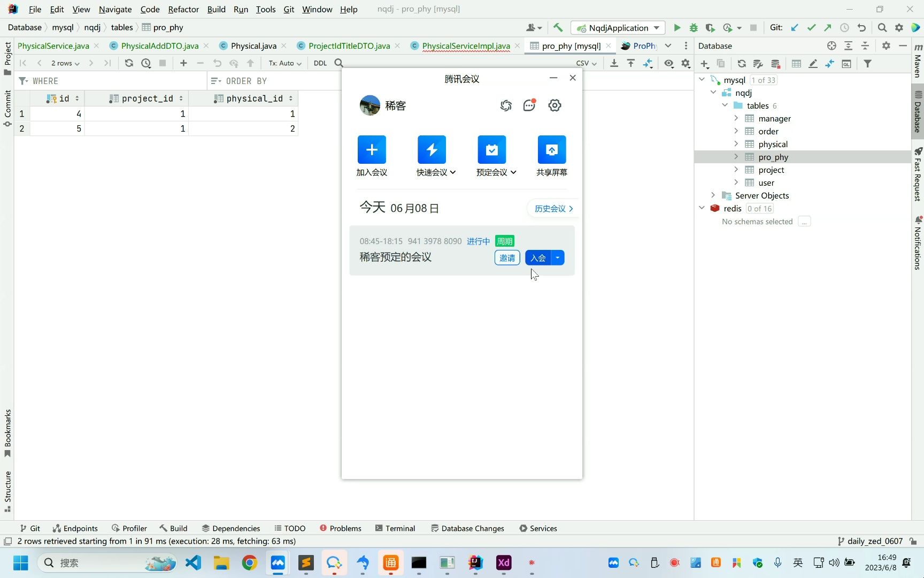
Task: Toggle the grid view eye icon
Action: [x=669, y=63]
